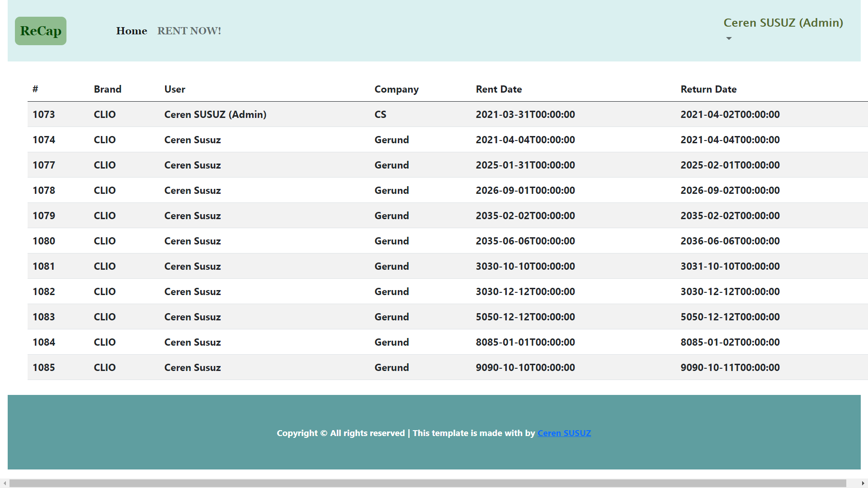868x488 pixels.
Task: Open the RENT NOW! menu item
Action: click(x=189, y=31)
